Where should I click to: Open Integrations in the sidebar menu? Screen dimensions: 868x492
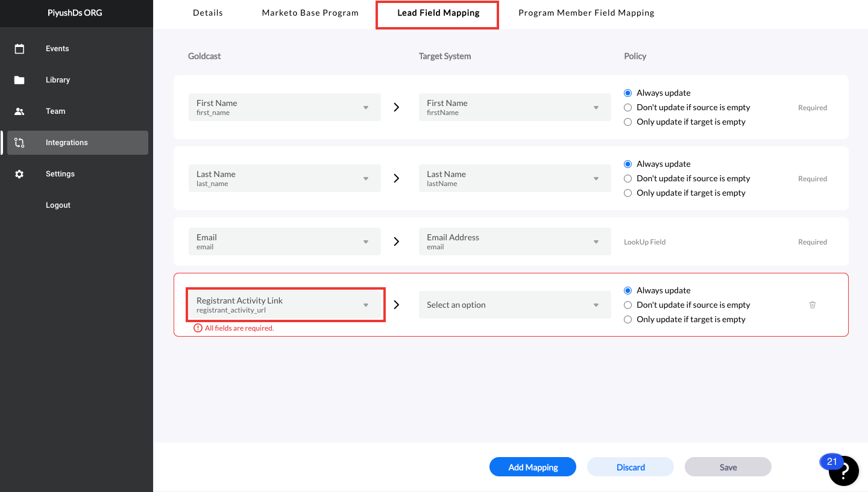tap(77, 143)
